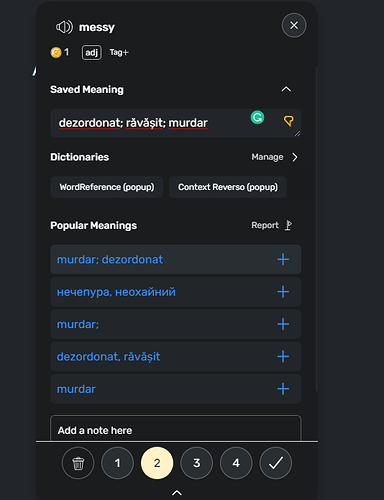Set word status level 1
Image resolution: width=384 pixels, height=500 pixels.
click(117, 463)
